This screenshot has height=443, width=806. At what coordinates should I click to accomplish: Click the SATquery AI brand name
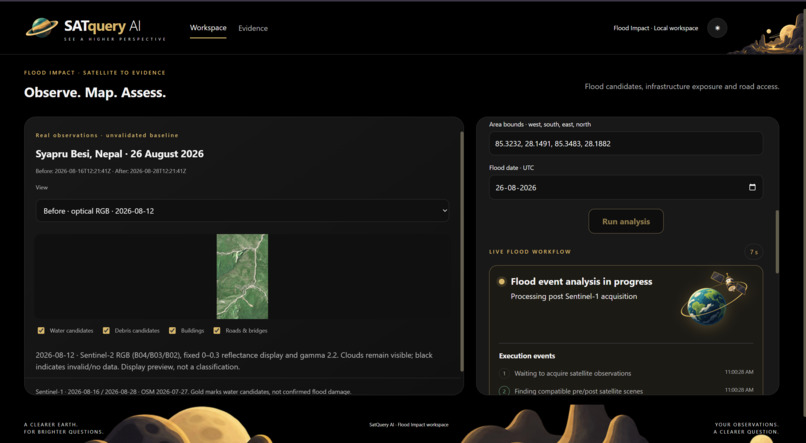(x=102, y=26)
